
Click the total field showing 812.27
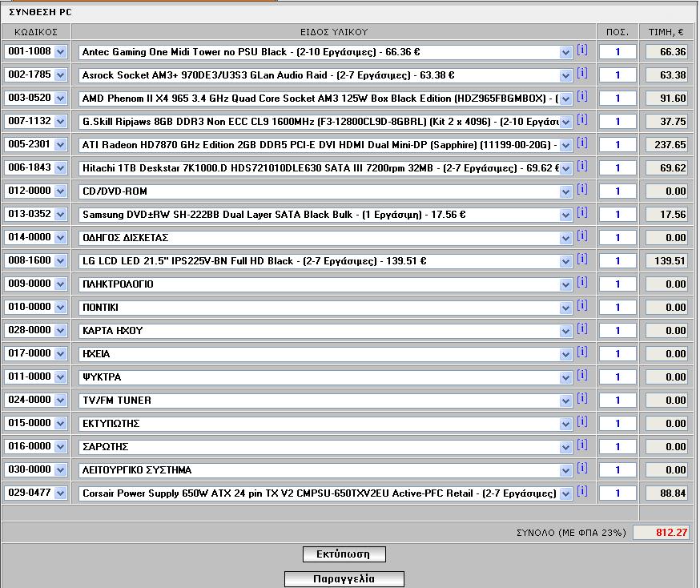[x=662, y=532]
